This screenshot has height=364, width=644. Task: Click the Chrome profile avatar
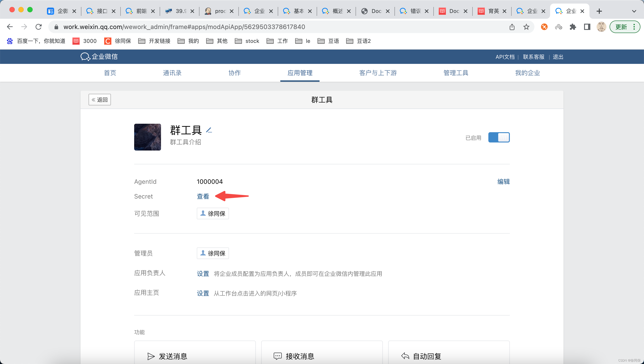[601, 27]
